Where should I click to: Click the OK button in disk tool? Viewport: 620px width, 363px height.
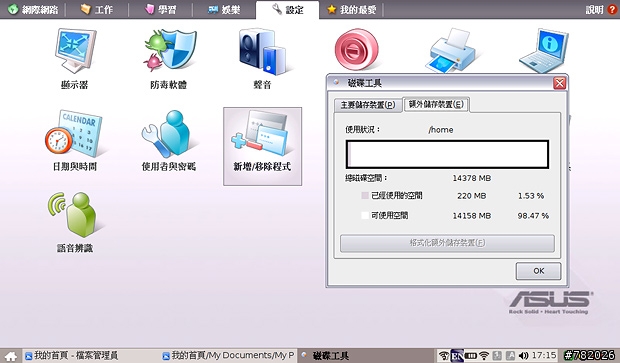pos(538,271)
